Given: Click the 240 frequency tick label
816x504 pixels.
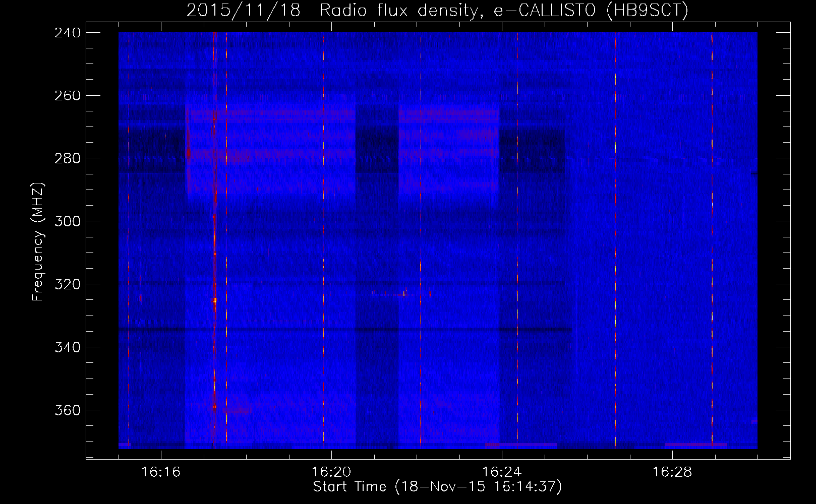Looking at the screenshot, I should pyautogui.click(x=67, y=32).
